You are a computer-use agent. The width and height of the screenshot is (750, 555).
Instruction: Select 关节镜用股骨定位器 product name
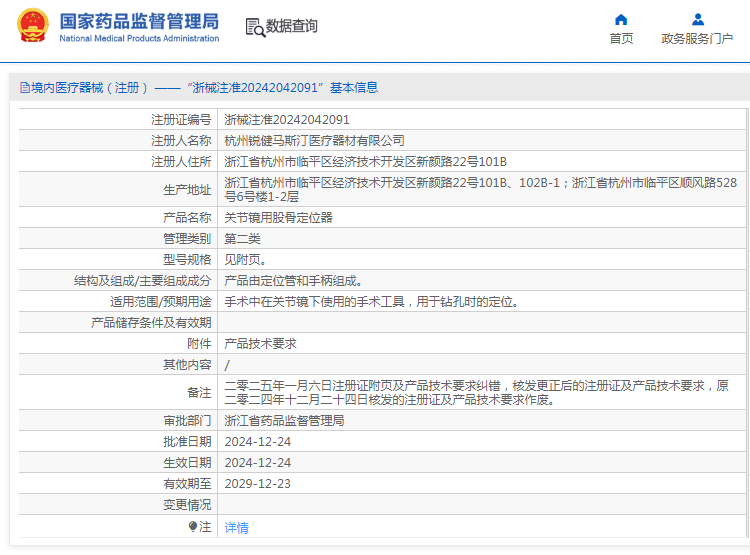pos(278,218)
